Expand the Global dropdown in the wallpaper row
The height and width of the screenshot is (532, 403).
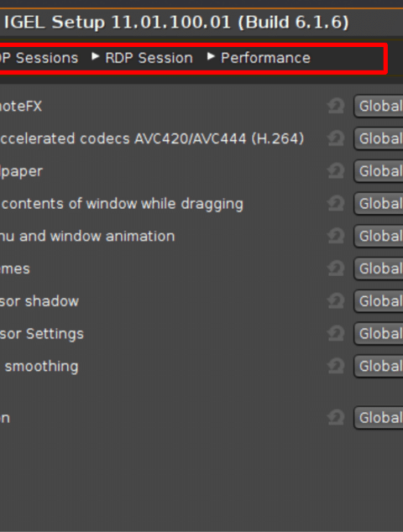click(x=379, y=171)
